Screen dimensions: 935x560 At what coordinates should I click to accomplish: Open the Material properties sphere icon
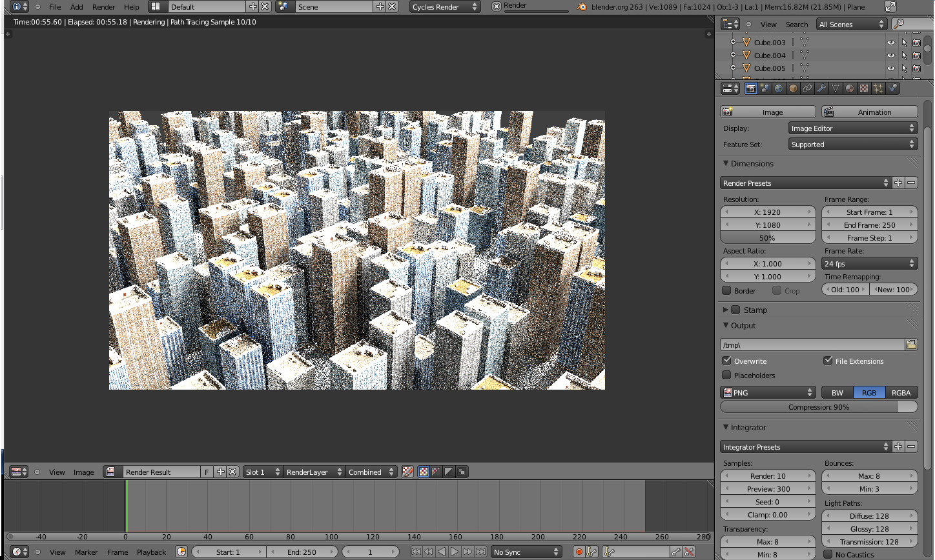click(x=850, y=88)
